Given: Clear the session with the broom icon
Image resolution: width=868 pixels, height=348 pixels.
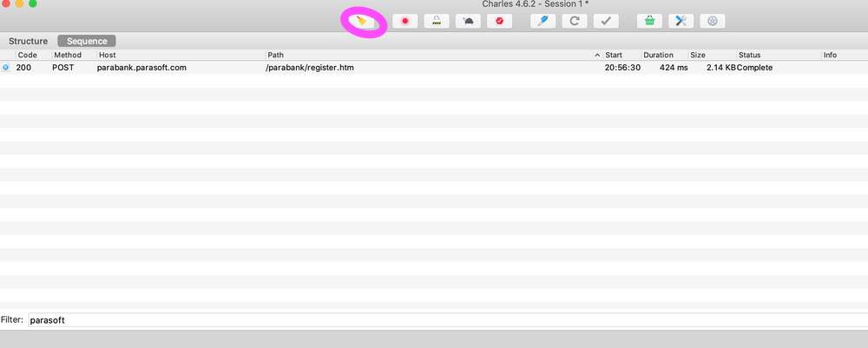Looking at the screenshot, I should pos(361,21).
